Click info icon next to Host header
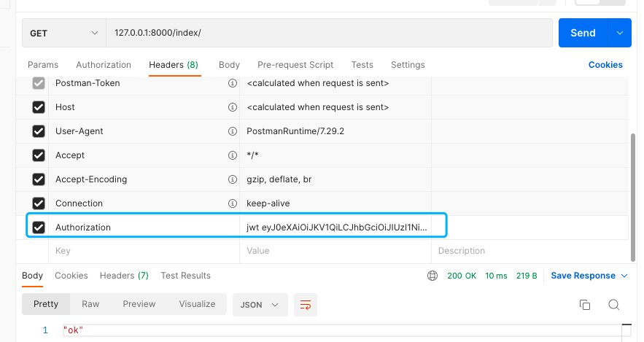The width and height of the screenshot is (644, 342). coord(233,107)
